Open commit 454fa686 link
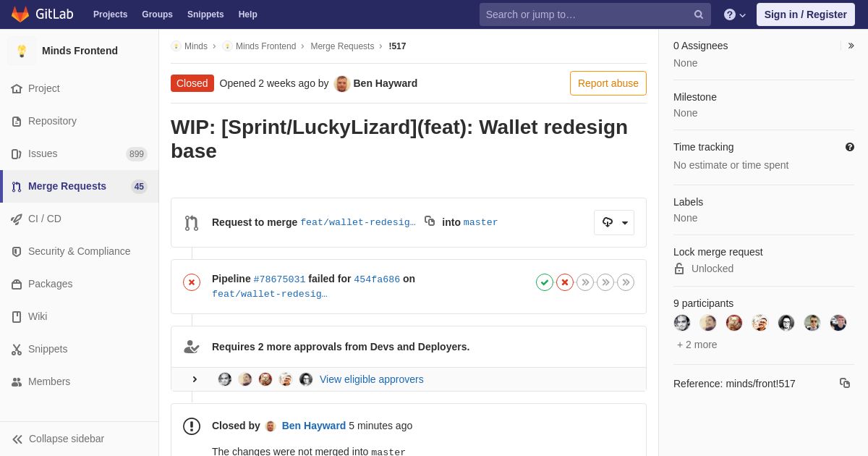Screen dimensions: 868x456 tap(377, 279)
